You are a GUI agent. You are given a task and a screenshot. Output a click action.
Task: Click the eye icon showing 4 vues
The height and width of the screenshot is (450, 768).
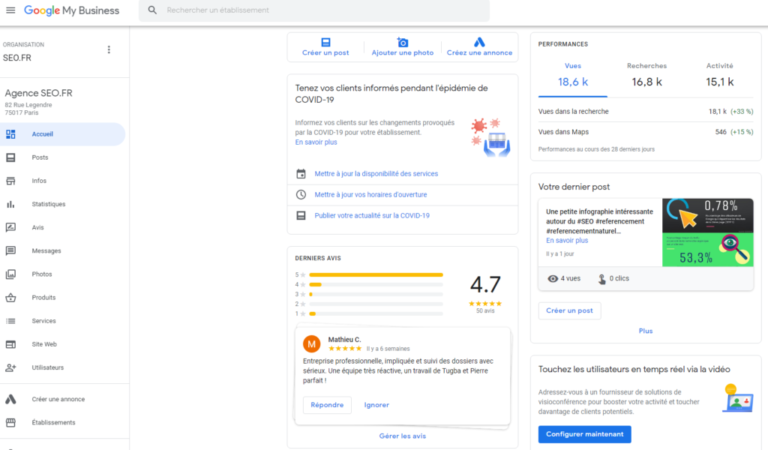click(x=552, y=279)
